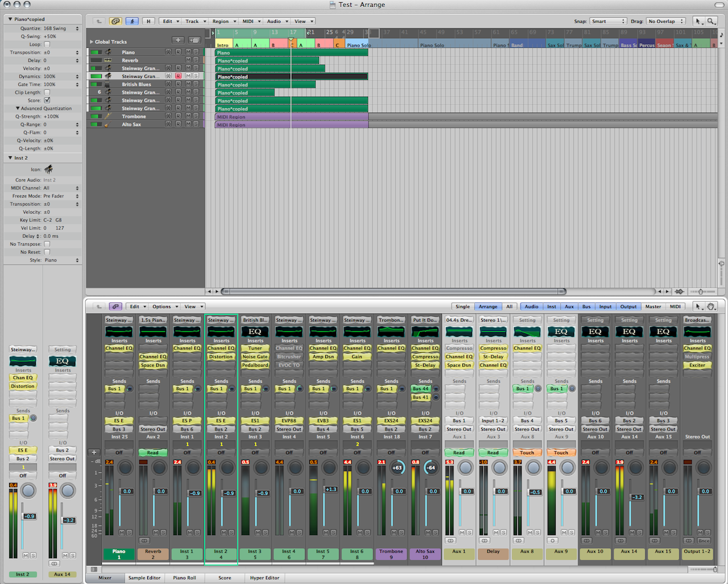The width and height of the screenshot is (728, 584).
Task: Open the Arrange Edit menu
Action: click(x=169, y=21)
